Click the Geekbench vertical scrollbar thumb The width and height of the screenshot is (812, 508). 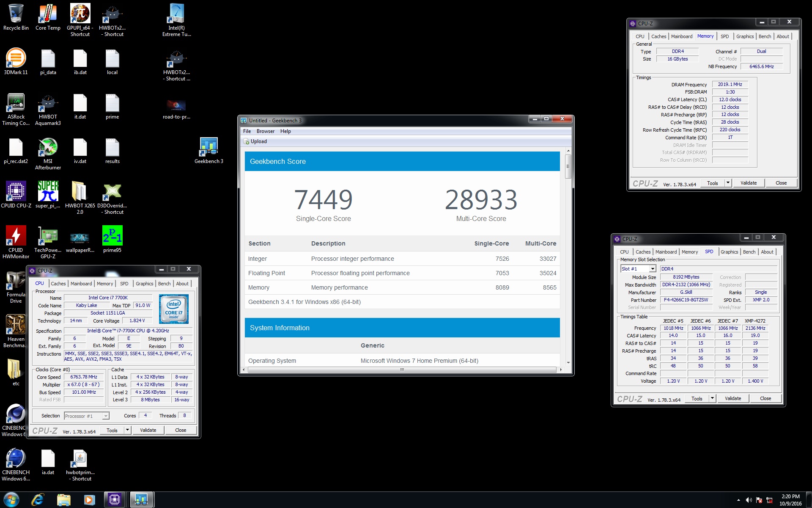point(568,166)
